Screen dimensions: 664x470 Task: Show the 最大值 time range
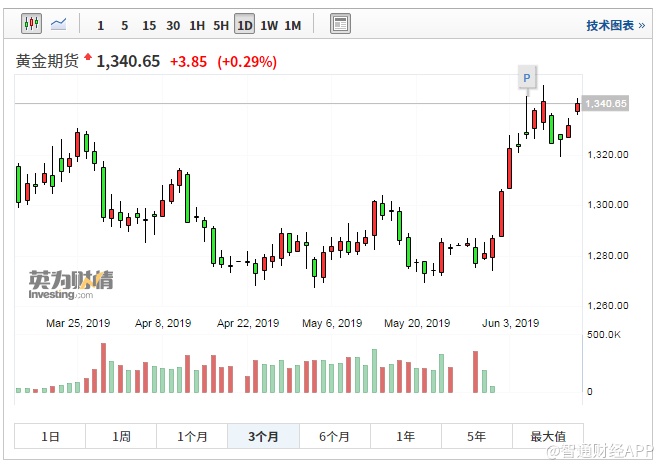point(547,436)
